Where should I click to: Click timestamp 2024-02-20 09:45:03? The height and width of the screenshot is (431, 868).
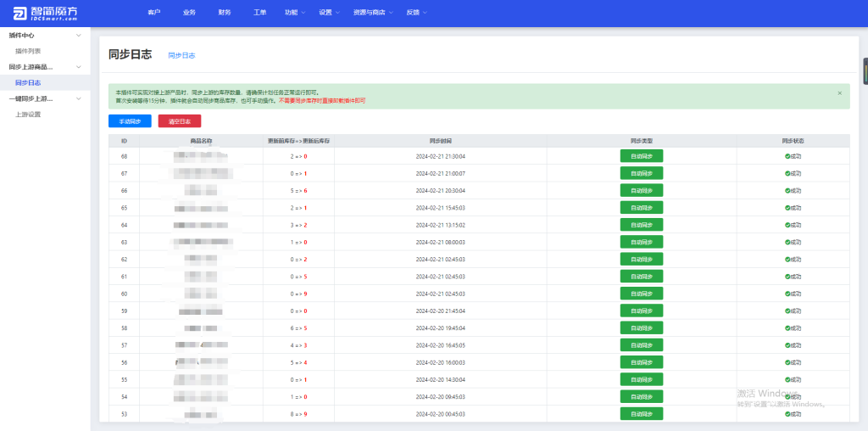(441, 397)
